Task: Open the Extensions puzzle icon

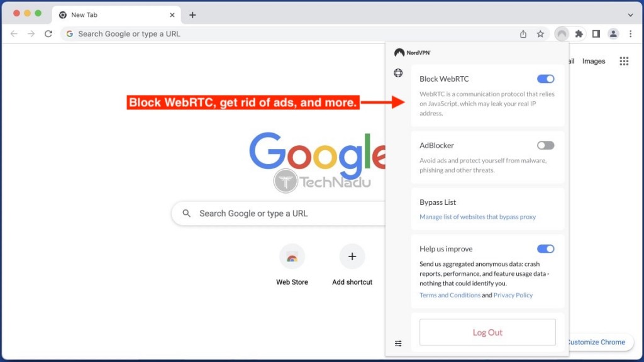Action: pyautogui.click(x=579, y=34)
